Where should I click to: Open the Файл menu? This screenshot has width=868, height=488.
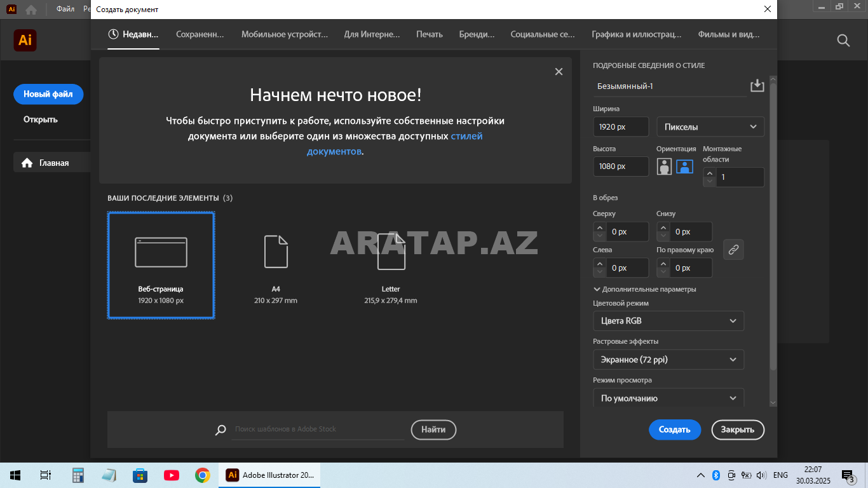pos(65,9)
